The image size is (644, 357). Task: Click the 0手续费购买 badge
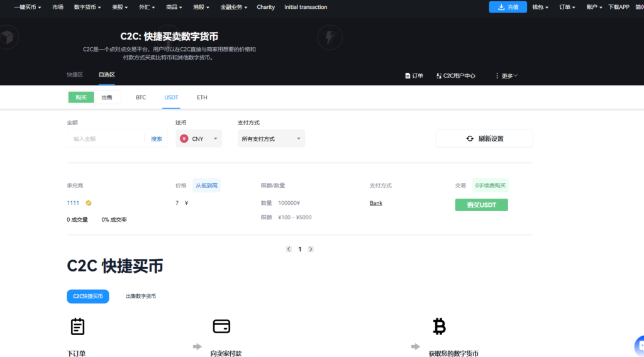tap(491, 185)
